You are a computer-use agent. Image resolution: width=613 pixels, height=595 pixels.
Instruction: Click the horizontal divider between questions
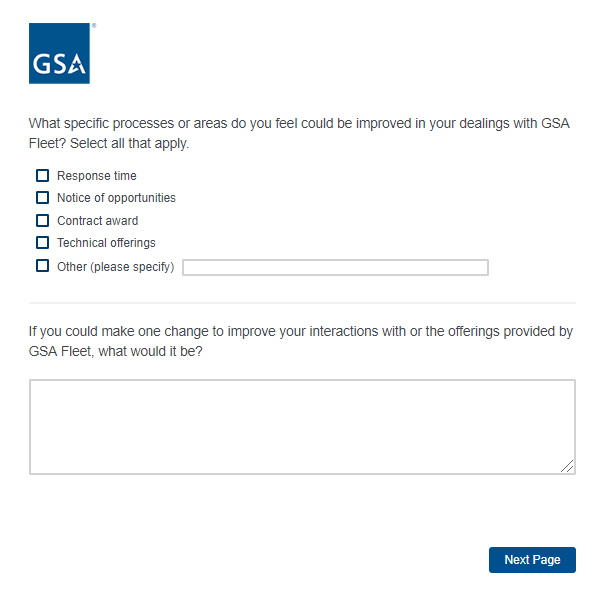pyautogui.click(x=302, y=303)
